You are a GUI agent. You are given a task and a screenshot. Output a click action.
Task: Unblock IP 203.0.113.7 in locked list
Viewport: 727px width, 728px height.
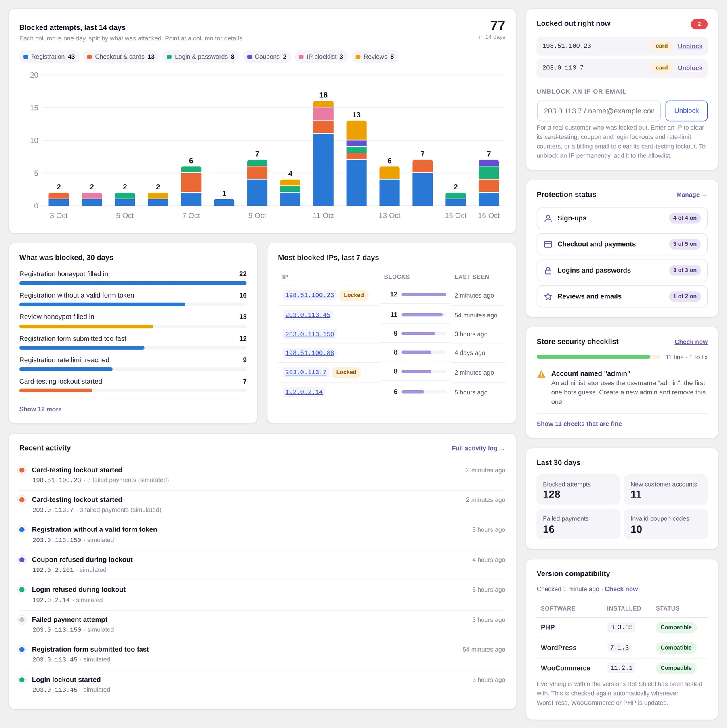coord(690,68)
